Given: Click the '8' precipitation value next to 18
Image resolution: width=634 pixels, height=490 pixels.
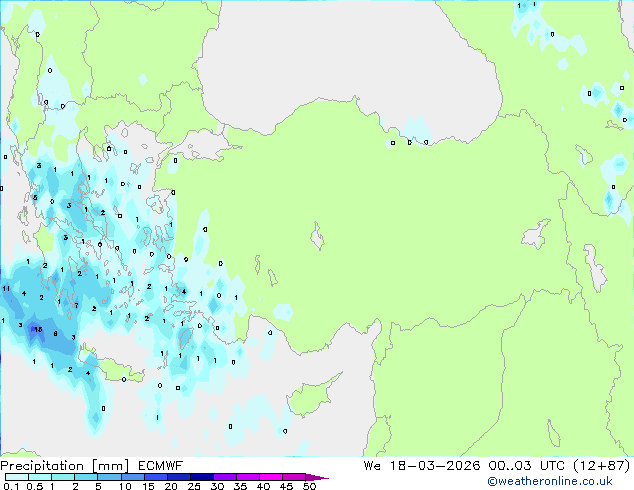Looking at the screenshot, I should pyautogui.click(x=55, y=334).
